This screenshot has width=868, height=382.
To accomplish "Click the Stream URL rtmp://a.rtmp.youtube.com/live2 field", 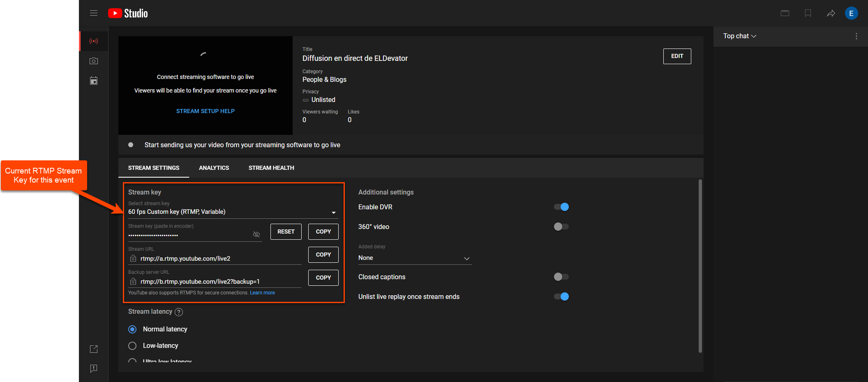I will [215, 259].
